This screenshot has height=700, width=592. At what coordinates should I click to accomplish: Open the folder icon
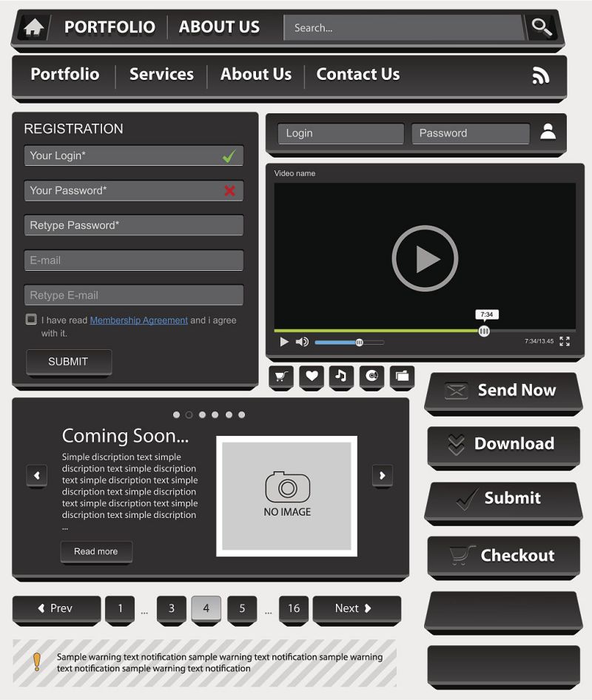402,377
